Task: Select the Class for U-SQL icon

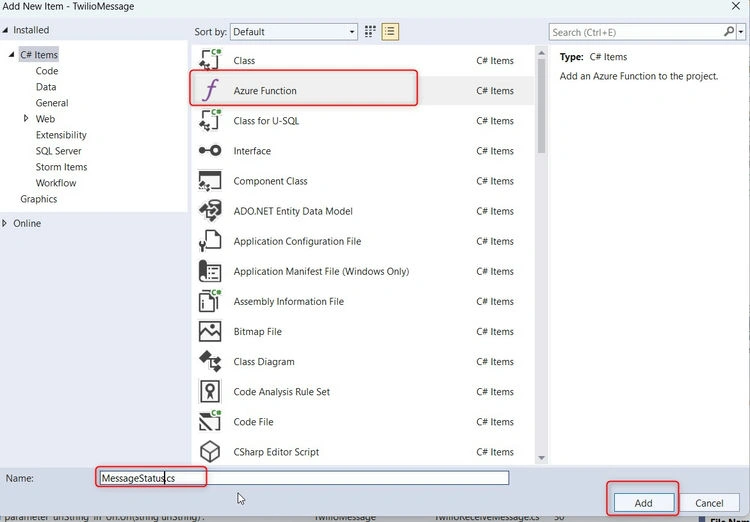Action: click(x=210, y=120)
